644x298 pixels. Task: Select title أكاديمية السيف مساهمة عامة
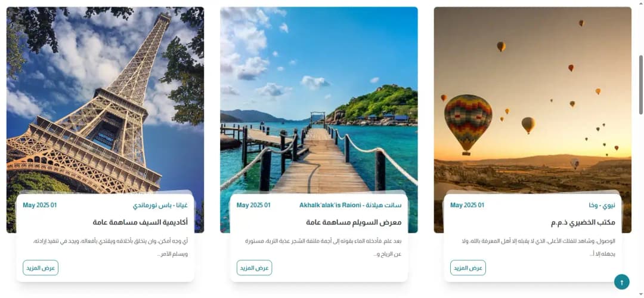[141, 222]
